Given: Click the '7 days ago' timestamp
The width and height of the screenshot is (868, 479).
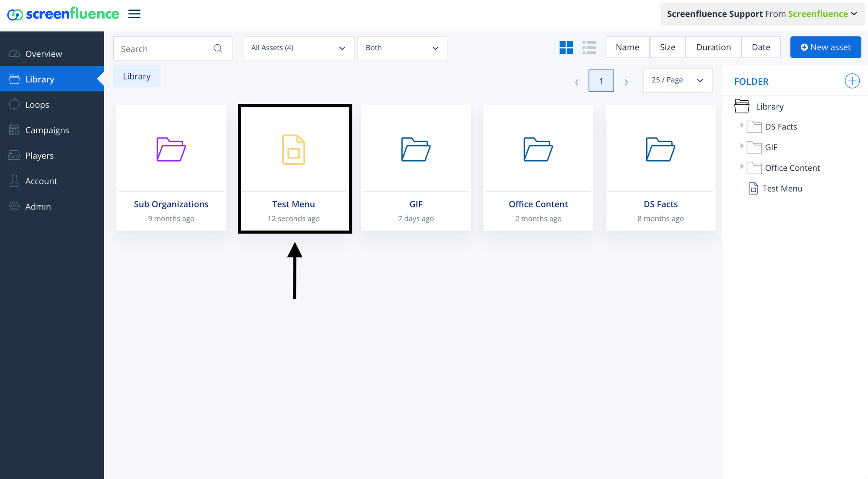Looking at the screenshot, I should 416,218.
